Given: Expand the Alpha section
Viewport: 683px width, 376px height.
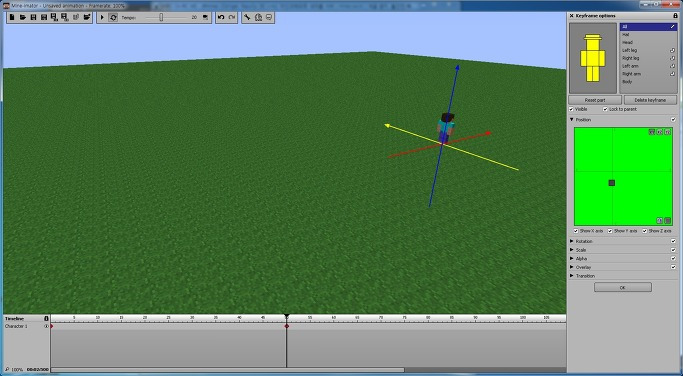Looking at the screenshot, I should tap(571, 258).
